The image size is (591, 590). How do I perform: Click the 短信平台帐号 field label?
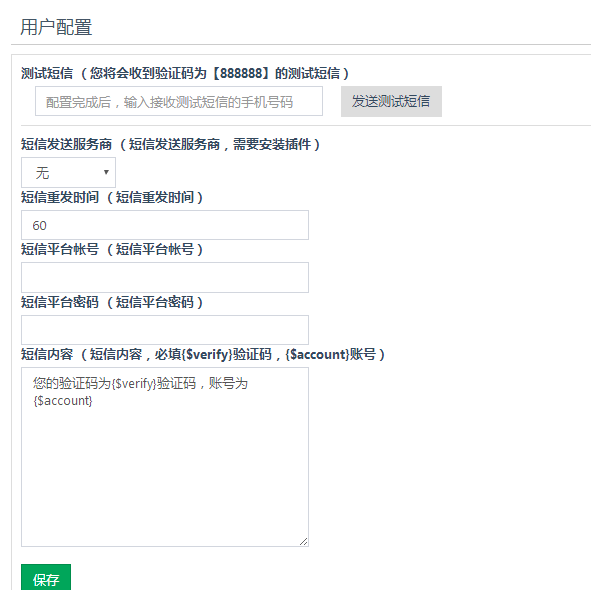112,249
